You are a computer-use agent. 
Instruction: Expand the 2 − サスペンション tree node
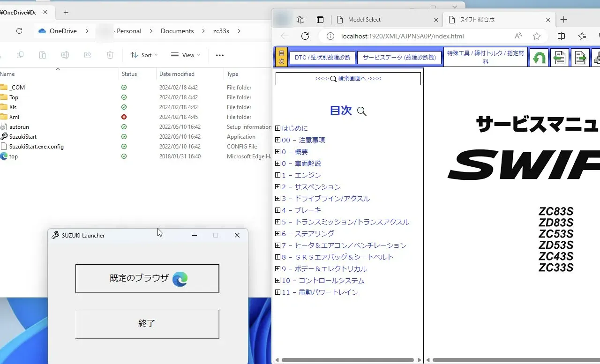pos(278,187)
